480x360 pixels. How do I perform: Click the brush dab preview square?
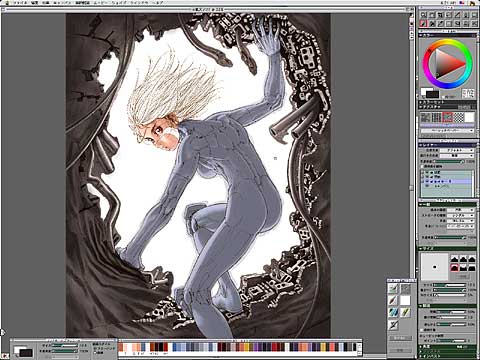pyautogui.click(x=435, y=267)
